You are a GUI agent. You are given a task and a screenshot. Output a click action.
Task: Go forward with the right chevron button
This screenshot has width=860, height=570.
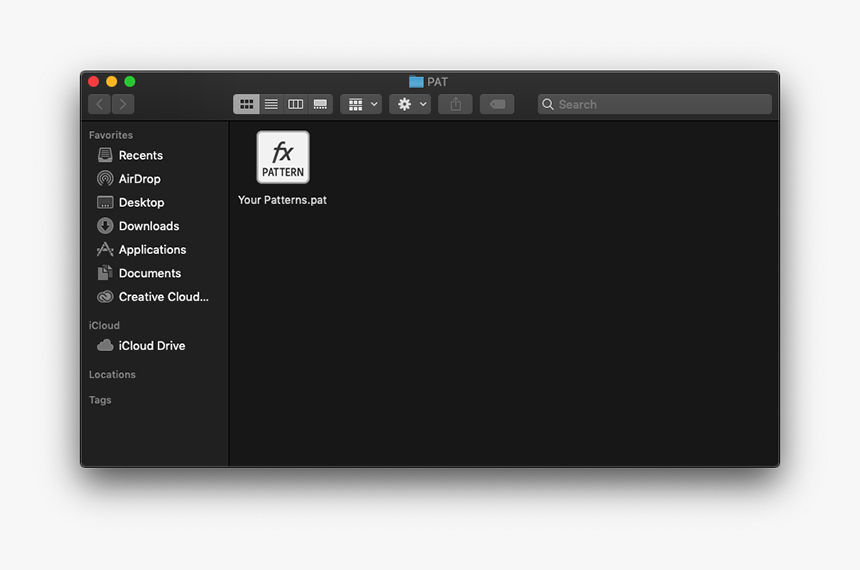tap(123, 104)
